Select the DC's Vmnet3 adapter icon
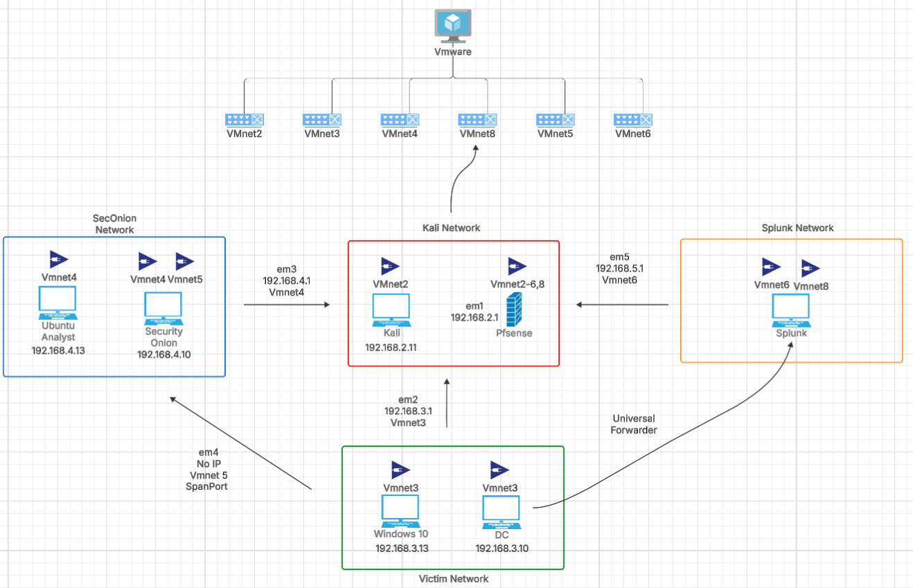Screen dimensions: 913x588 tap(499, 470)
